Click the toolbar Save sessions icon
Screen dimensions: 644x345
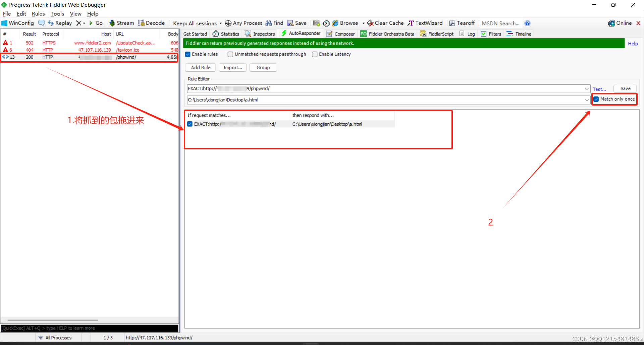(x=297, y=23)
